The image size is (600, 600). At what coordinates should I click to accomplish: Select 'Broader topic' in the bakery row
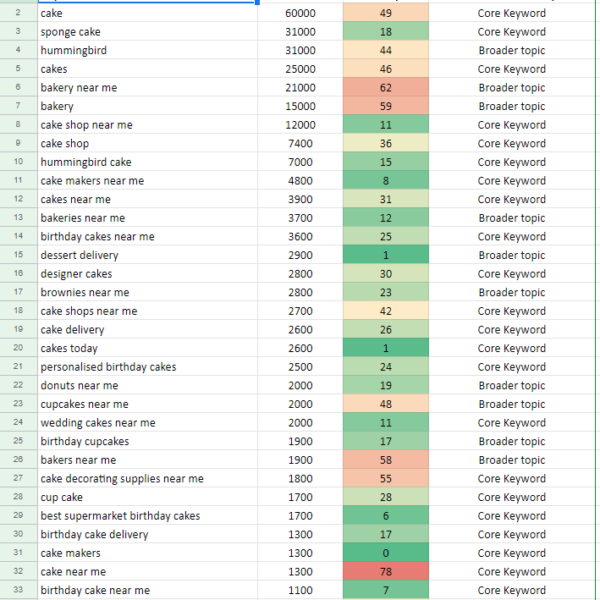coord(511,106)
